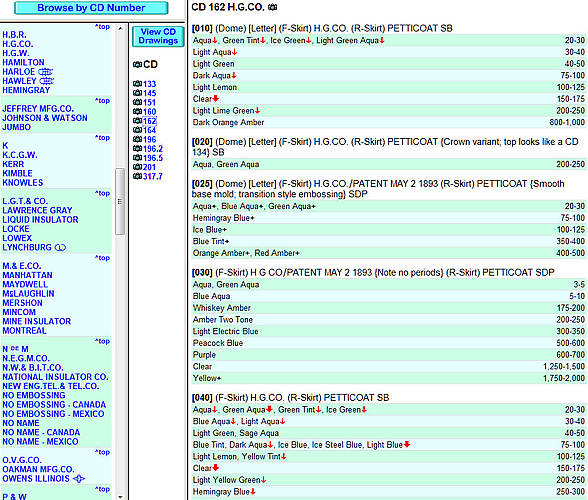Click HARLOE embossing logo icon
Screen dimensions: 588x500
[45, 72]
